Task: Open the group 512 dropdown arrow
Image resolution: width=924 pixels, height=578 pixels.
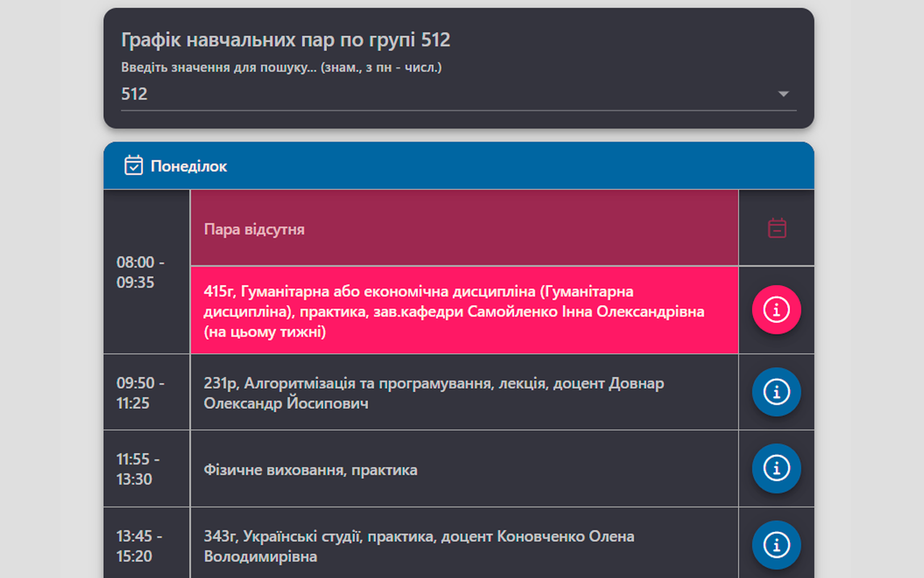Action: point(784,95)
